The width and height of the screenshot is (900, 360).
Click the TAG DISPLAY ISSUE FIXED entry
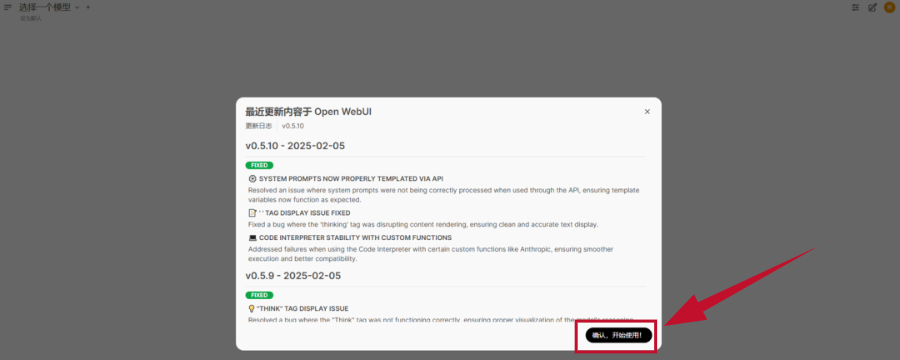click(304, 213)
